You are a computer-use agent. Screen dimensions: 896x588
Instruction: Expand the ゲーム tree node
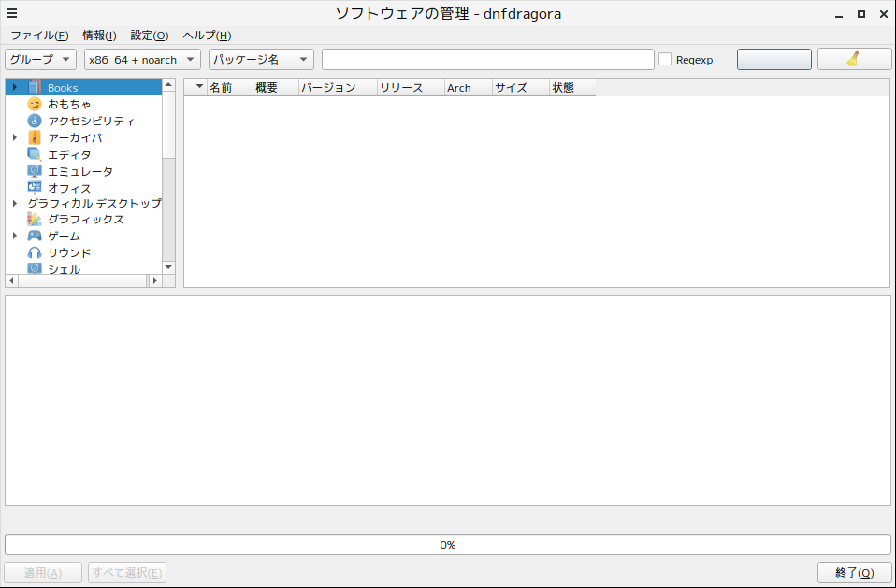click(15, 236)
